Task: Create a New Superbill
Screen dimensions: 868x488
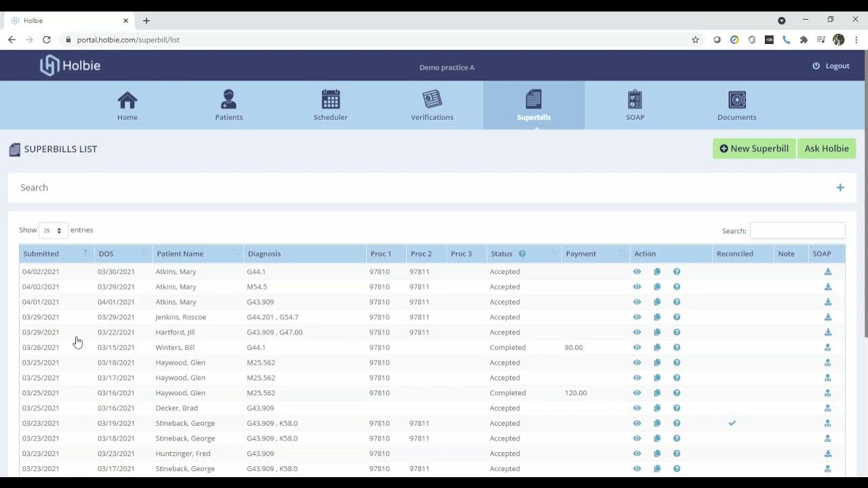Action: 754,148
